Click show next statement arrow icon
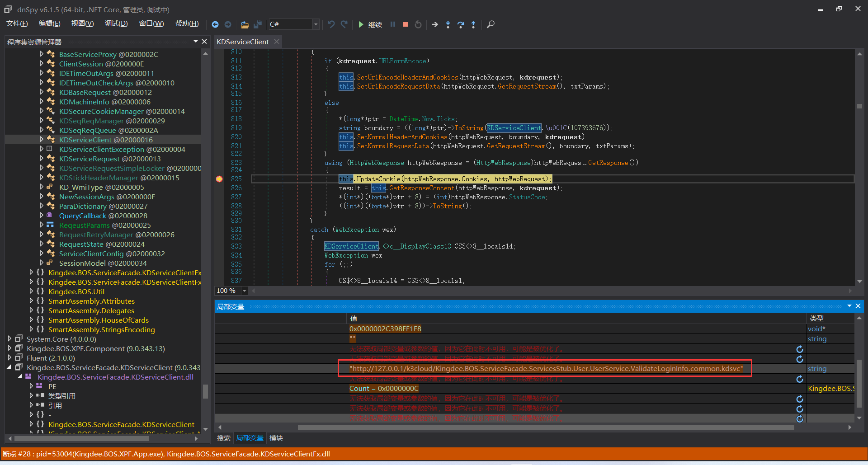Screen dimensions: 868x465 tap(435, 24)
